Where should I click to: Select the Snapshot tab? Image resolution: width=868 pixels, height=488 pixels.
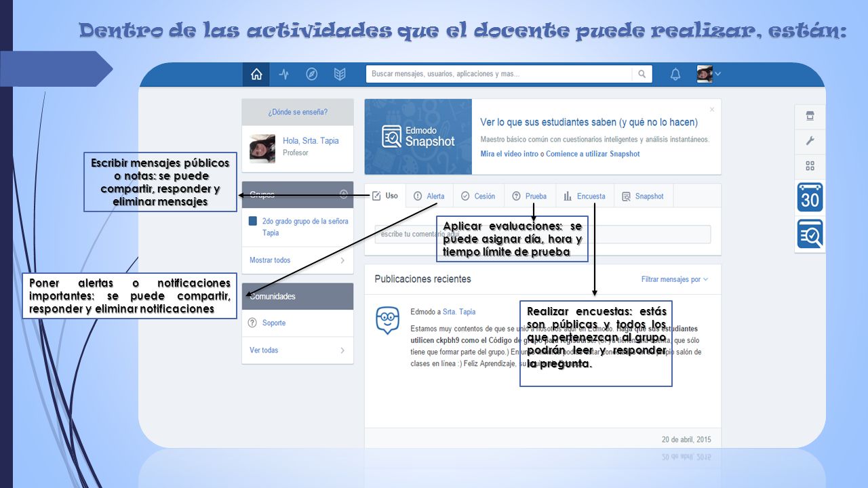click(643, 196)
